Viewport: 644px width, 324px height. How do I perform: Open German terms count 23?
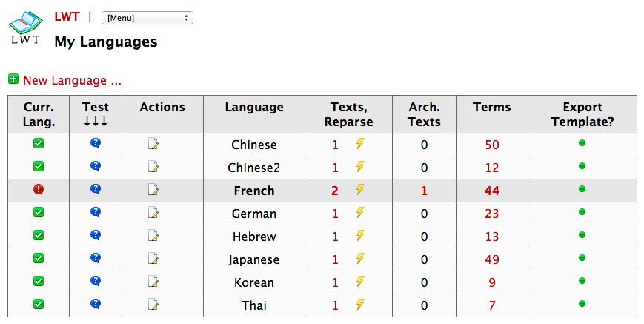point(492,214)
